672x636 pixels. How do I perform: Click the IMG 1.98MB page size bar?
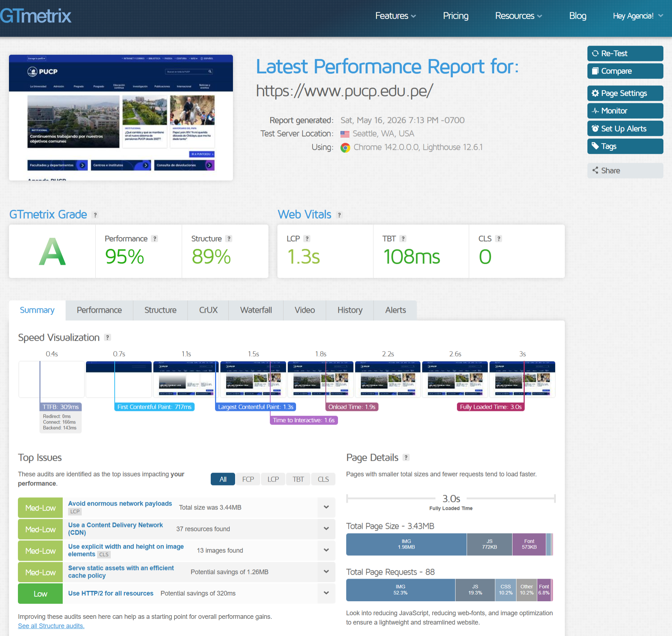tap(406, 544)
